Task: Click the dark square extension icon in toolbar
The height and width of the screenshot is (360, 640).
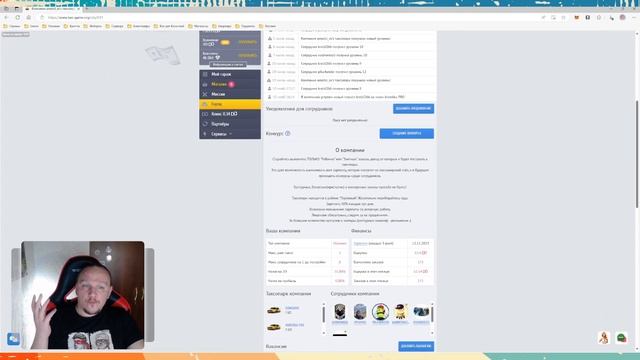Action: tap(587, 18)
